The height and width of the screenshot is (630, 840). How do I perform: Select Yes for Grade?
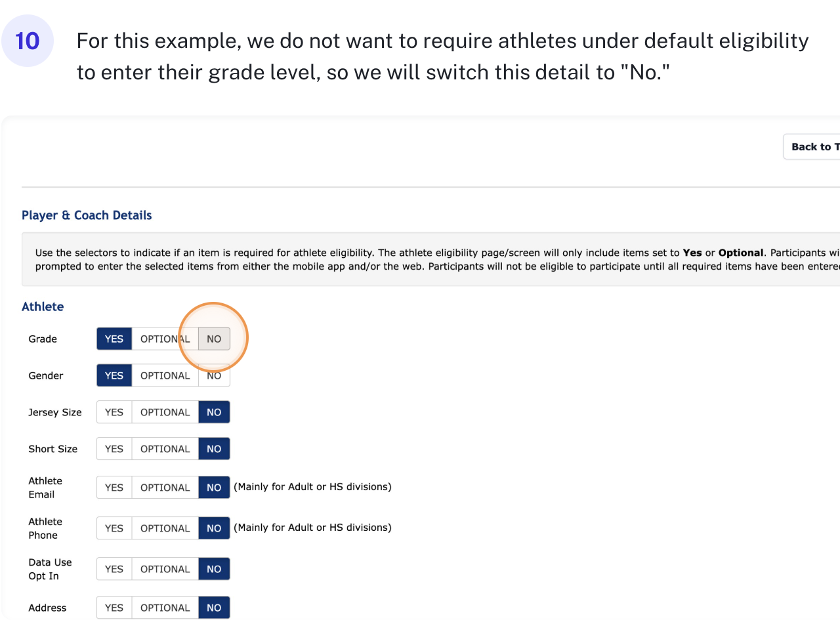coord(114,339)
